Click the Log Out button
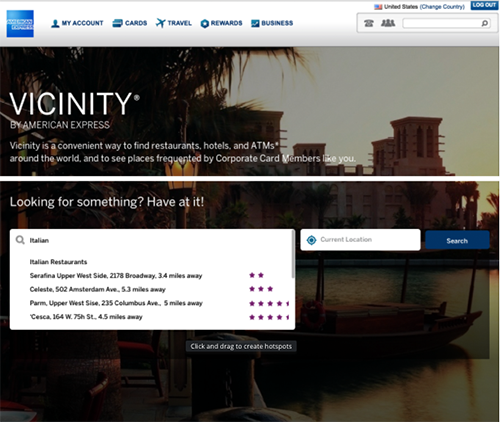The image size is (500, 422). (484, 5)
